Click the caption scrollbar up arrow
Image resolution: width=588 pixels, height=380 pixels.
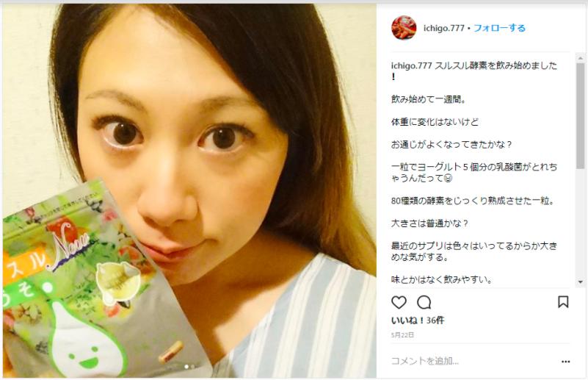(580, 58)
